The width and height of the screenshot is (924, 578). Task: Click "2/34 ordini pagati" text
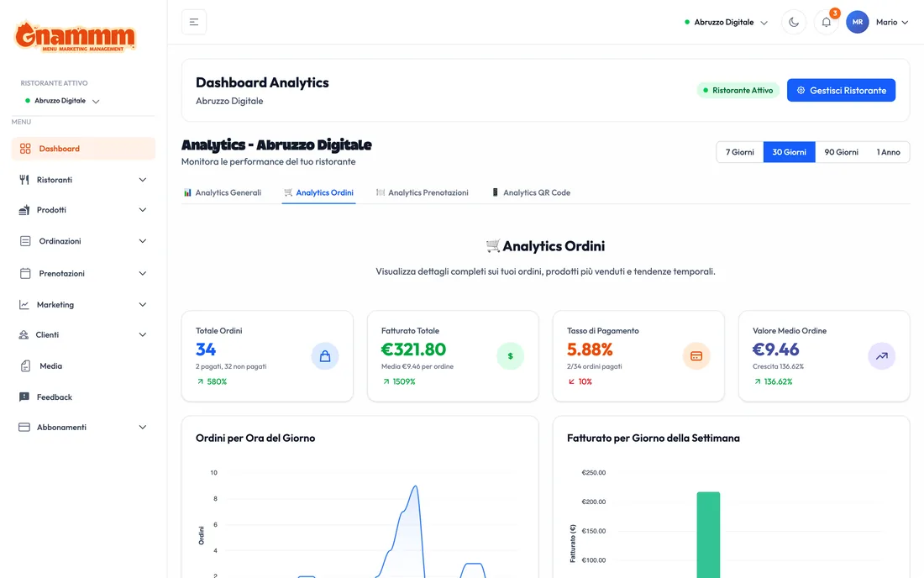pos(594,366)
